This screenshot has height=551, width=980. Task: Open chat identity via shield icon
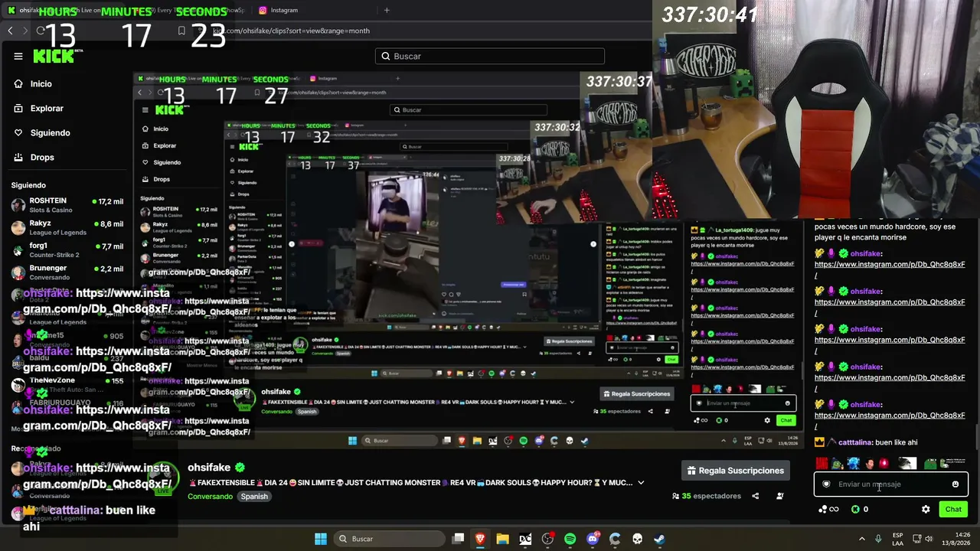826,484
